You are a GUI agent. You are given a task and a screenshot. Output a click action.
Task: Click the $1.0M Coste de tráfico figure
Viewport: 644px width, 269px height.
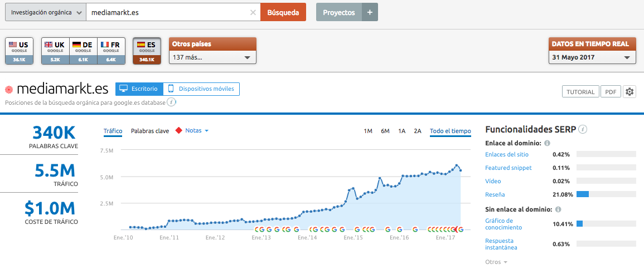click(50, 209)
